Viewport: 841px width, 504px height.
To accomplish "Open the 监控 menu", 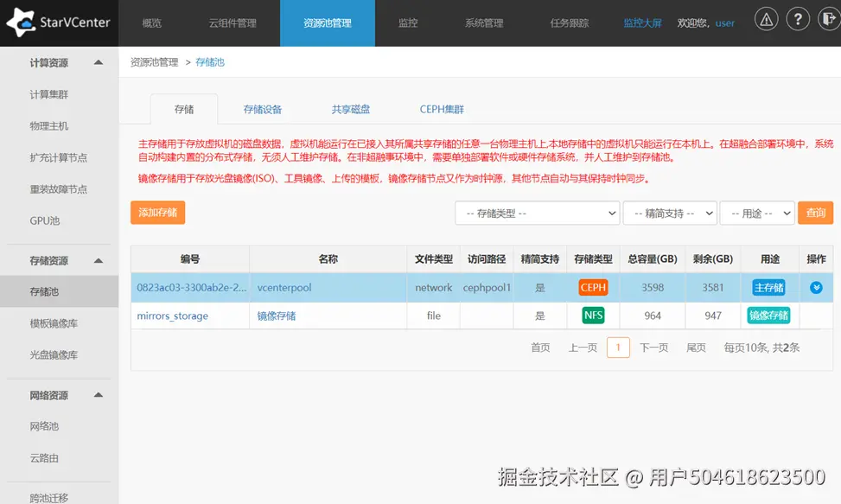I will coord(408,23).
